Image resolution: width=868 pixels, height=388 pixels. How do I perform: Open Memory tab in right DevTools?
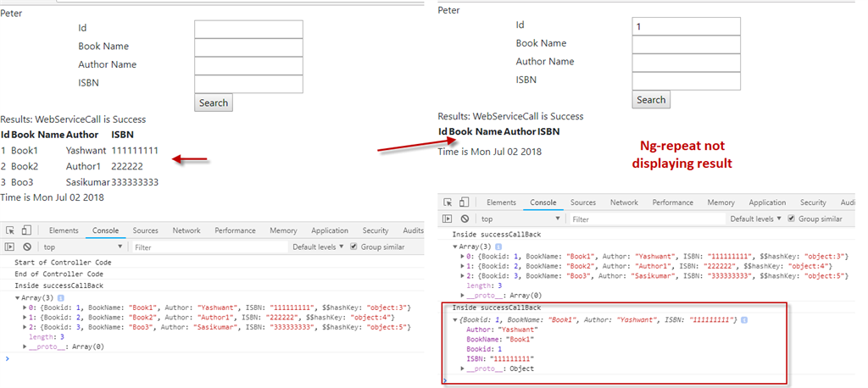721,202
